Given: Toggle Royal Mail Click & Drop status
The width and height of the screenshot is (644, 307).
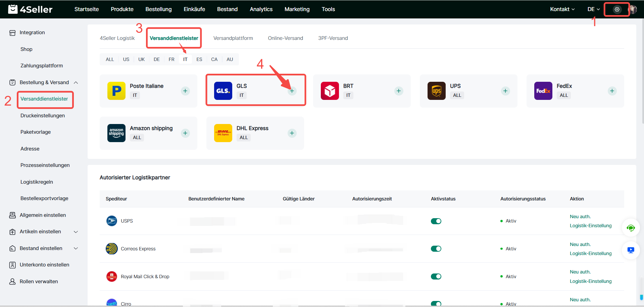Looking at the screenshot, I should pyautogui.click(x=436, y=277).
